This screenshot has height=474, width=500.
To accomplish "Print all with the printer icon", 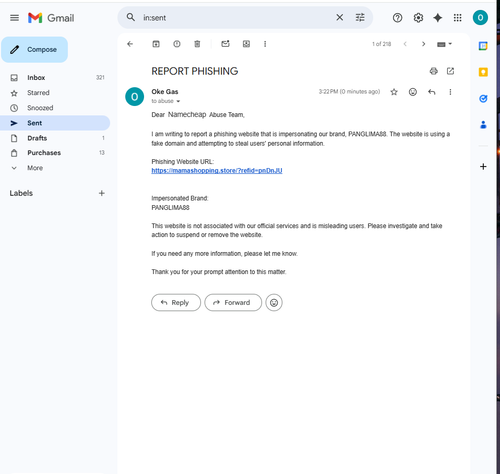I will pyautogui.click(x=433, y=71).
